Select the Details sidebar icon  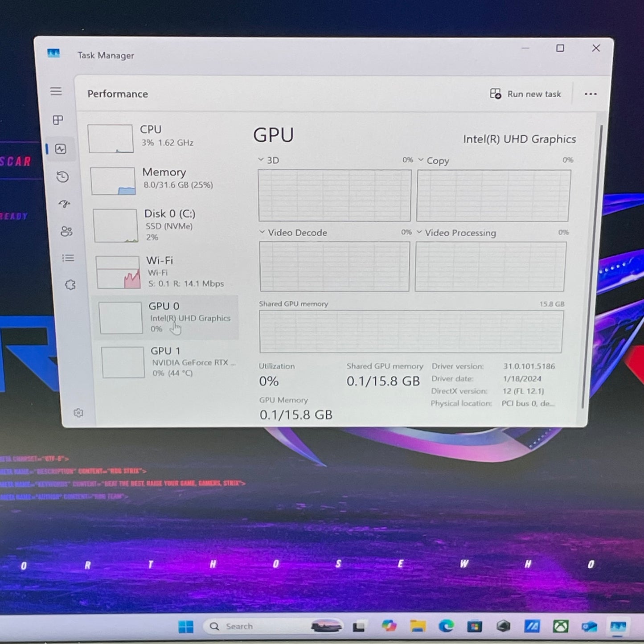point(68,258)
